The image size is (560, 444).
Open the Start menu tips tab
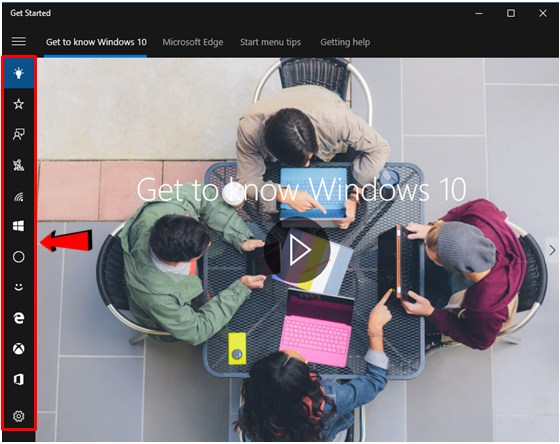pyautogui.click(x=270, y=42)
